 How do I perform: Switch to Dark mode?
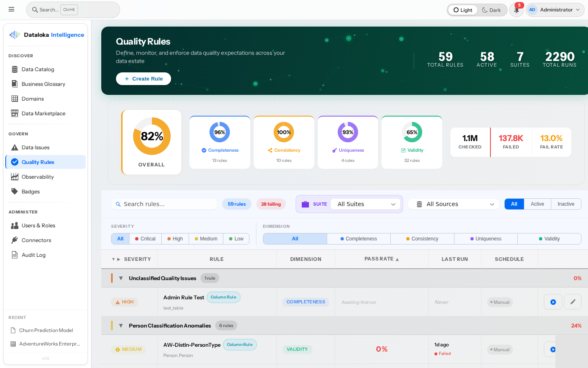click(x=492, y=10)
